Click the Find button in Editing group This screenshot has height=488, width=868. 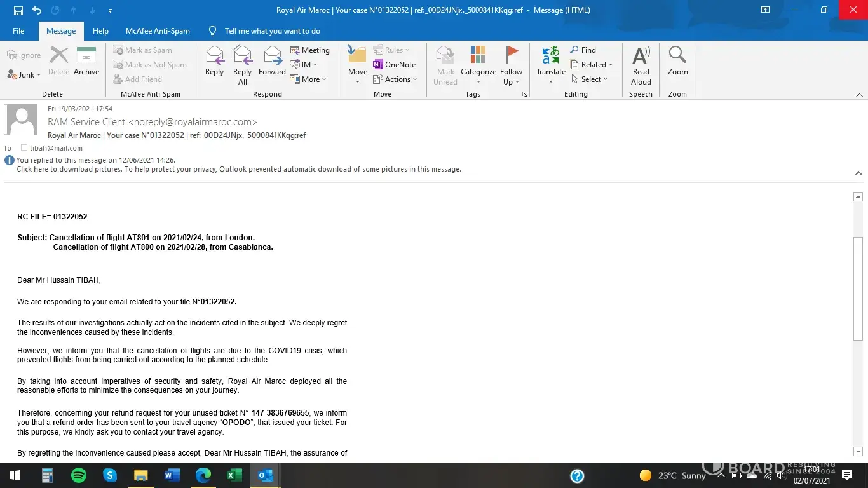click(583, 50)
